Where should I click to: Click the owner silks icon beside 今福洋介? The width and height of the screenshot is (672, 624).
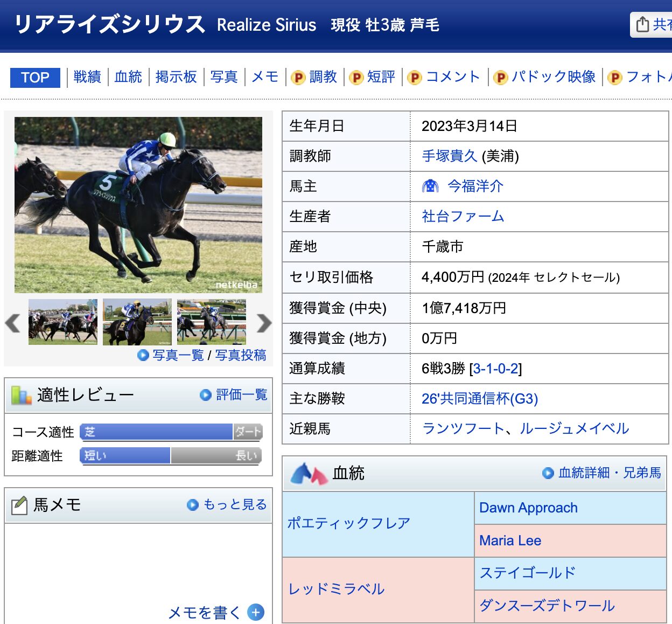tap(430, 186)
